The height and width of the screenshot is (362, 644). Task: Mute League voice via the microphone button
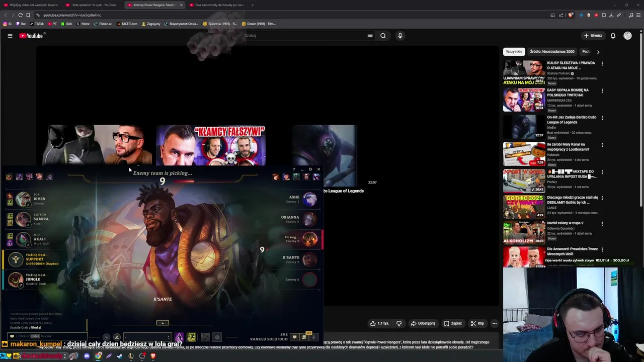pyautogui.click(x=314, y=337)
